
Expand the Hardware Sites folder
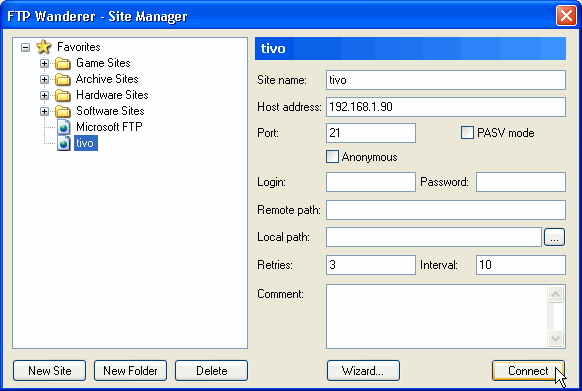44,95
